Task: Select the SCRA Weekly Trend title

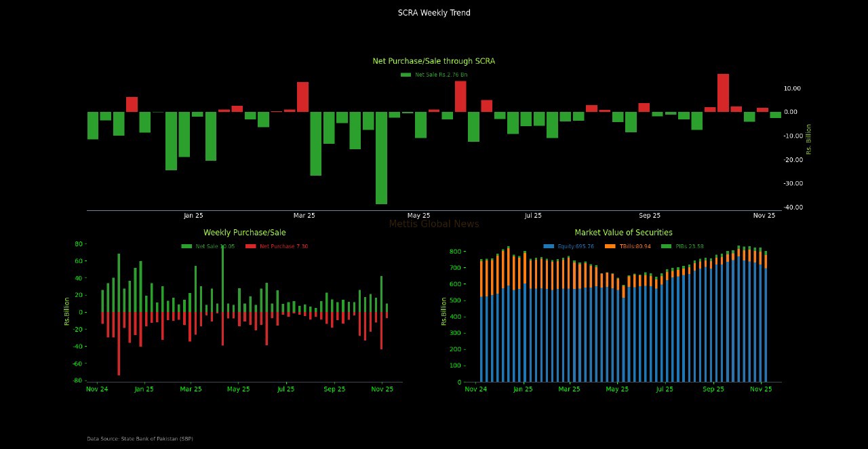Action: [434, 13]
